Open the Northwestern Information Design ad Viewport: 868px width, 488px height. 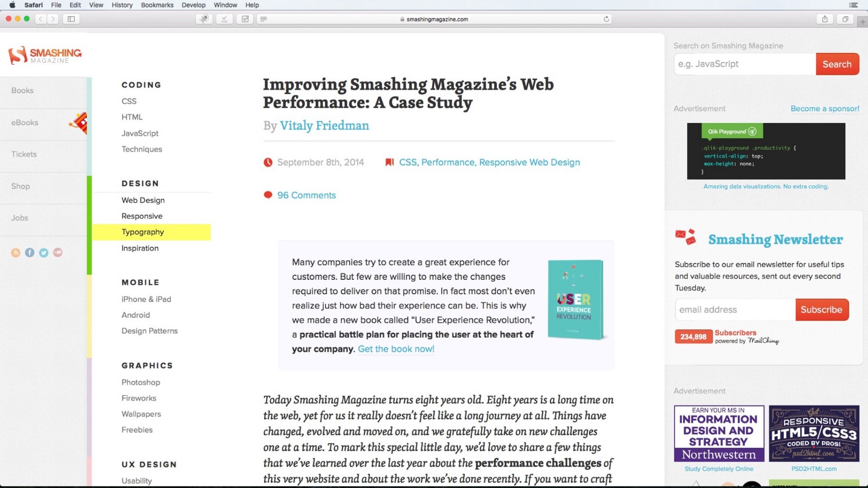[719, 434]
